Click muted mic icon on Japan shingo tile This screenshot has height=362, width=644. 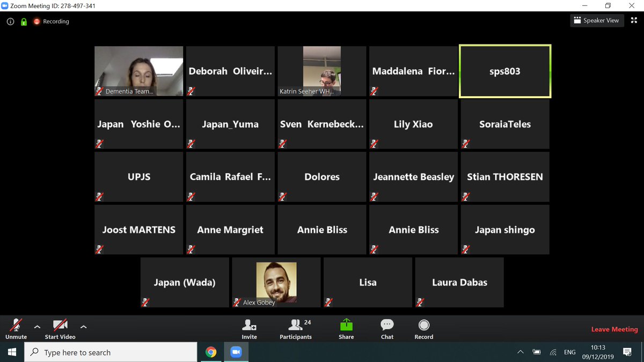tap(465, 249)
